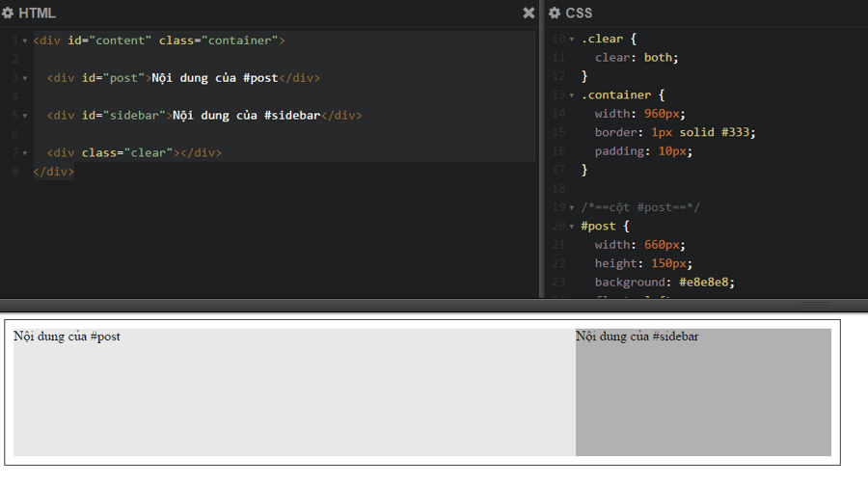Screen dimensions: 868x486
Task: Click the closing '</div>' on HTML line 8
Action: (x=54, y=172)
